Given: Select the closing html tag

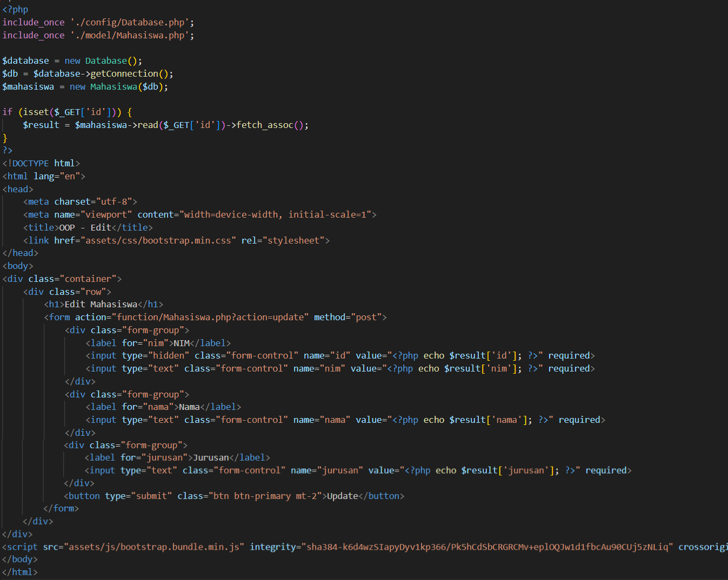Looking at the screenshot, I should [x=20, y=571].
